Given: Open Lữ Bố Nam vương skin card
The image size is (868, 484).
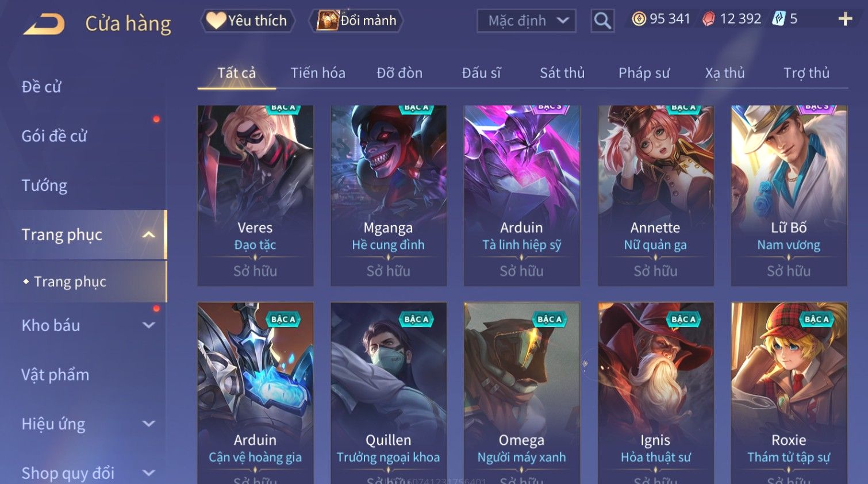Looking at the screenshot, I should 789,195.
